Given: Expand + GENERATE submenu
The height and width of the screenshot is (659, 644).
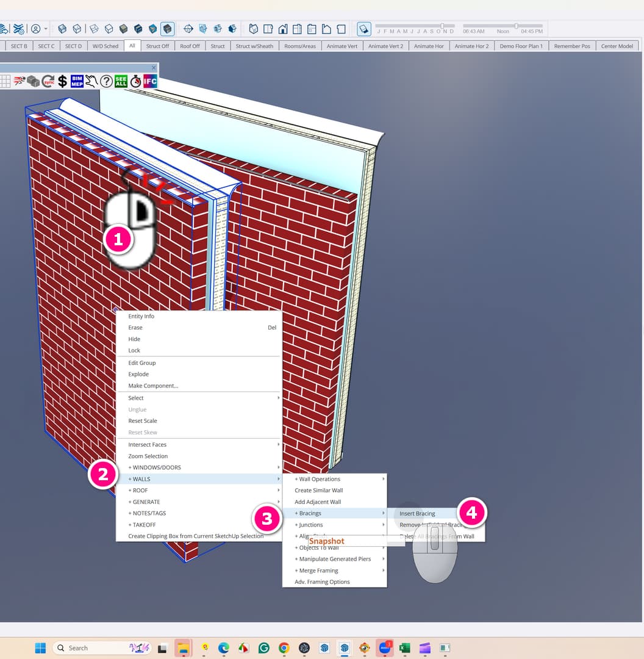Looking at the screenshot, I should coord(199,502).
